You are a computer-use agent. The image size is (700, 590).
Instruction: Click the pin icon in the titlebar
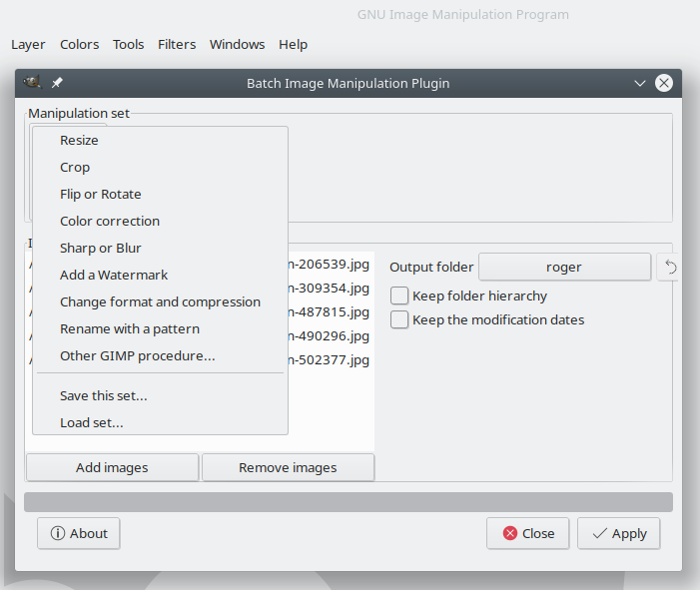click(x=57, y=83)
